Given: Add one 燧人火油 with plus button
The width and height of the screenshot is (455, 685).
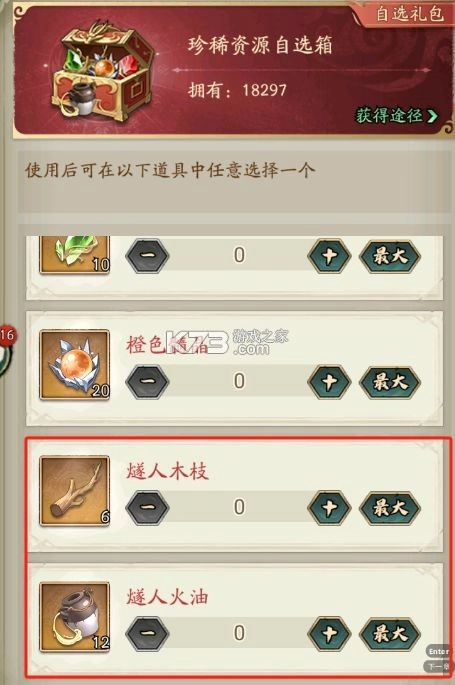Looking at the screenshot, I should (x=329, y=633).
